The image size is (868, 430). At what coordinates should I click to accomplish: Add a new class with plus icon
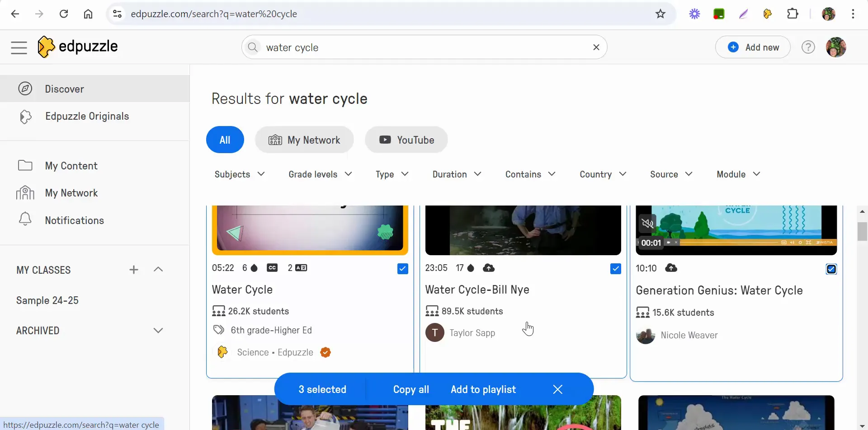tap(134, 270)
